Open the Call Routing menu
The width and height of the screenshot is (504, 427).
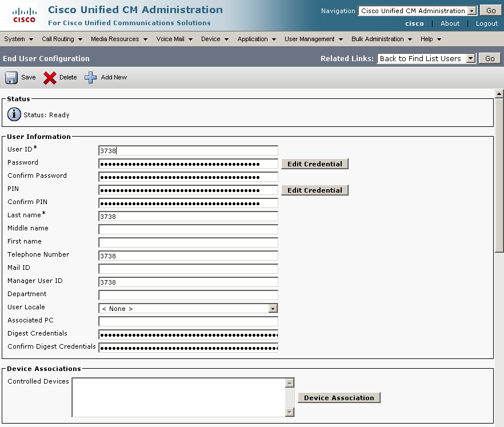pos(62,39)
